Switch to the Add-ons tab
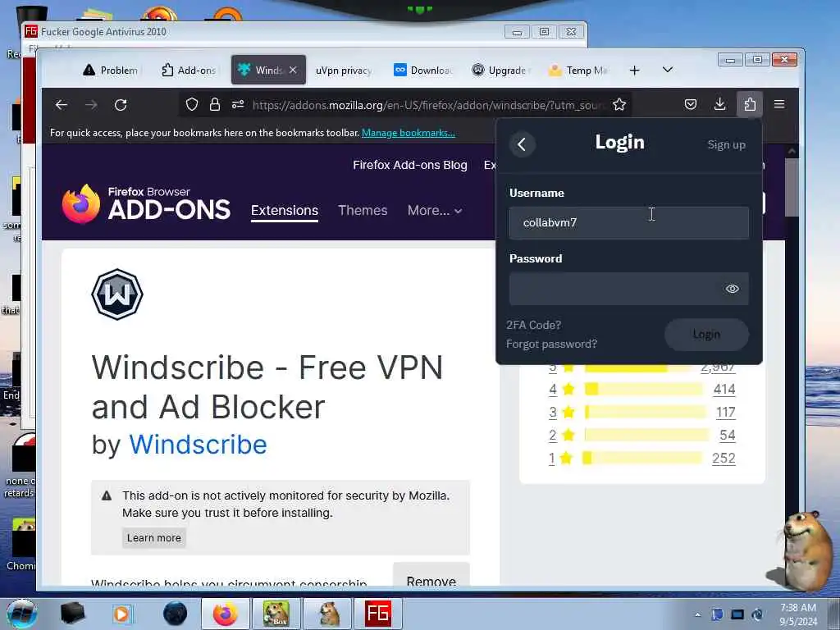The image size is (840, 630). point(189,71)
